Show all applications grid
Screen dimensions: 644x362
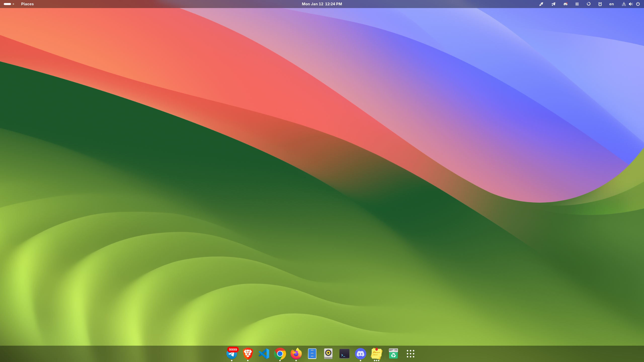tap(411, 354)
